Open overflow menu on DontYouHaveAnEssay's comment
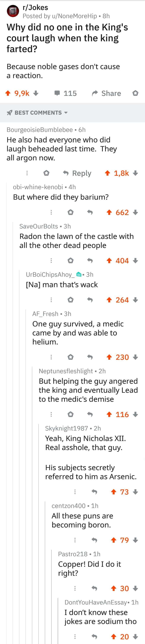The image size is (145, 644). click(x=75, y=636)
